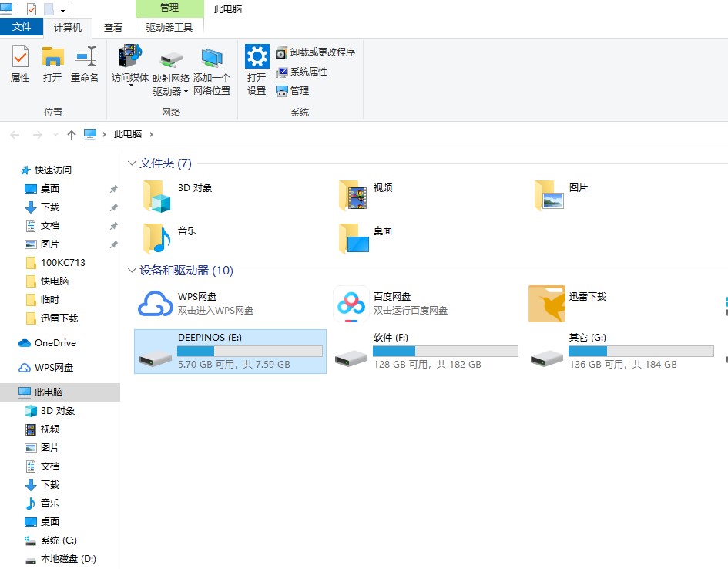Screen dimensions: 728x569
Task: Open WPS网盘 by clicking its cloud icon
Action: coord(155,303)
